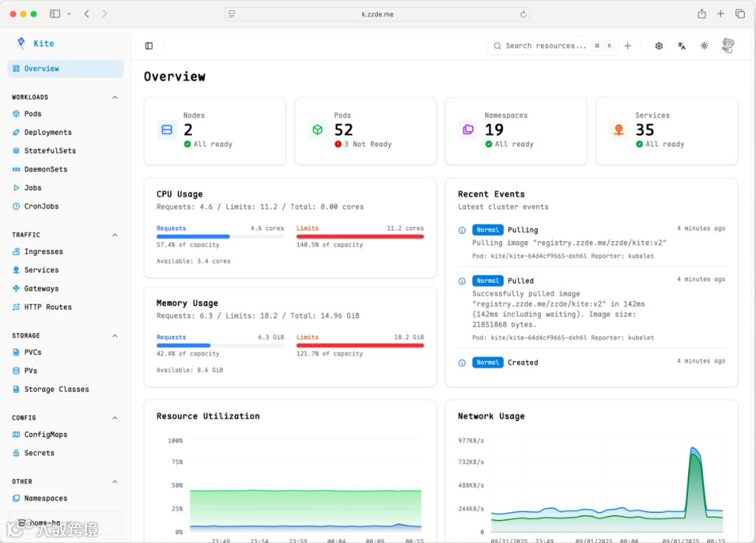Click the Normal badge on Pulled event

pos(487,281)
